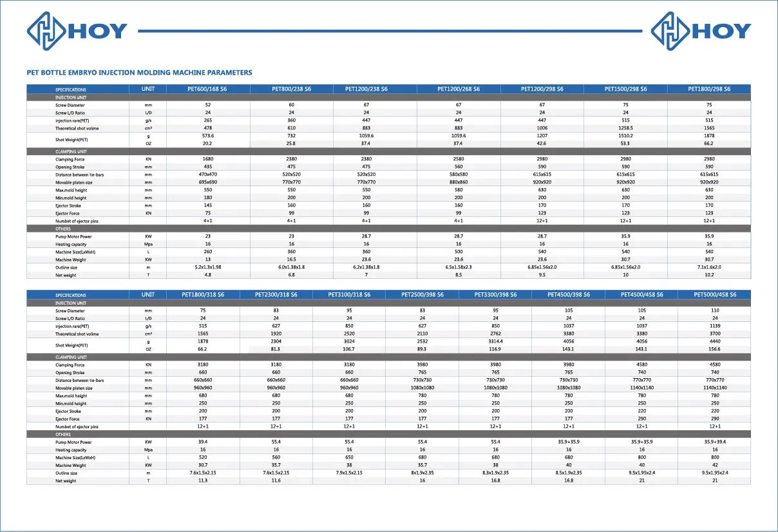Click the shot weight value 4440

[715, 341]
